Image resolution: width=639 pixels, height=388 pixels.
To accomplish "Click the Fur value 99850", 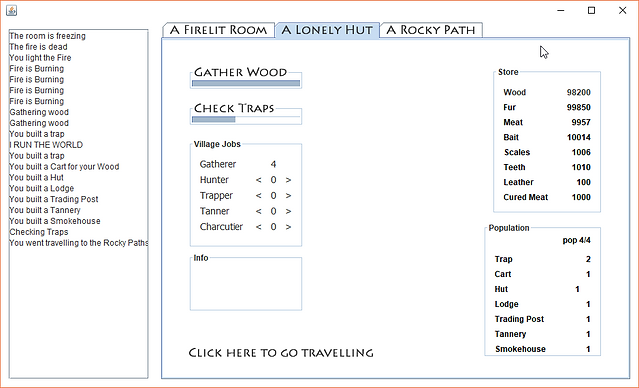I will [x=578, y=108].
